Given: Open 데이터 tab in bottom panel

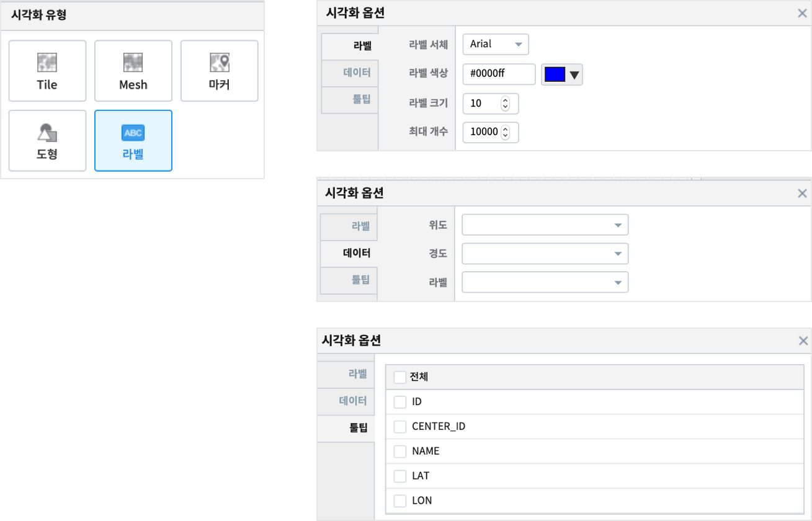Looking at the screenshot, I should pos(346,401).
